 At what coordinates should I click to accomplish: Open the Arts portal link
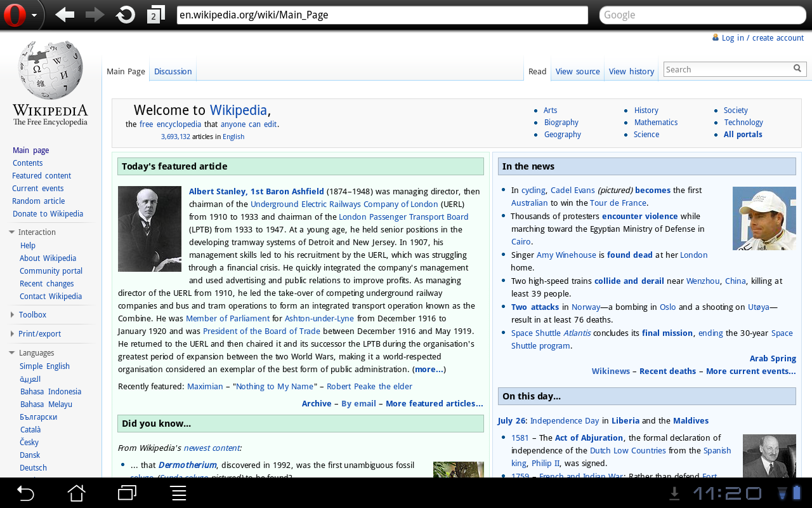[550, 110]
